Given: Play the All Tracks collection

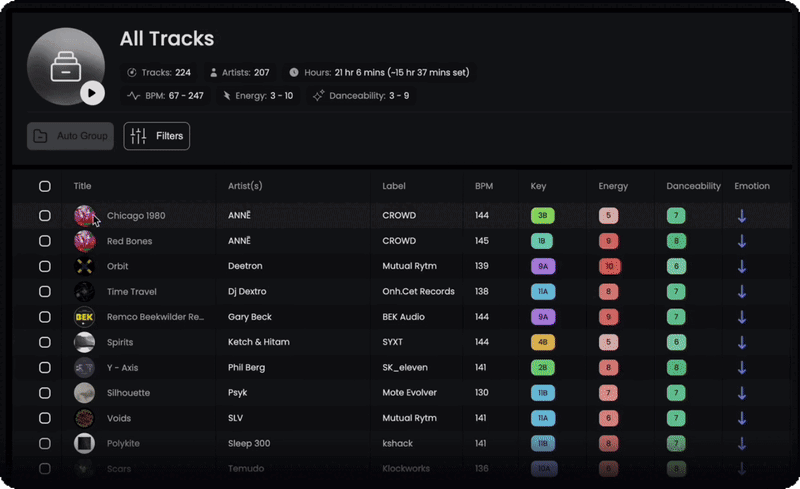Looking at the screenshot, I should [92, 93].
